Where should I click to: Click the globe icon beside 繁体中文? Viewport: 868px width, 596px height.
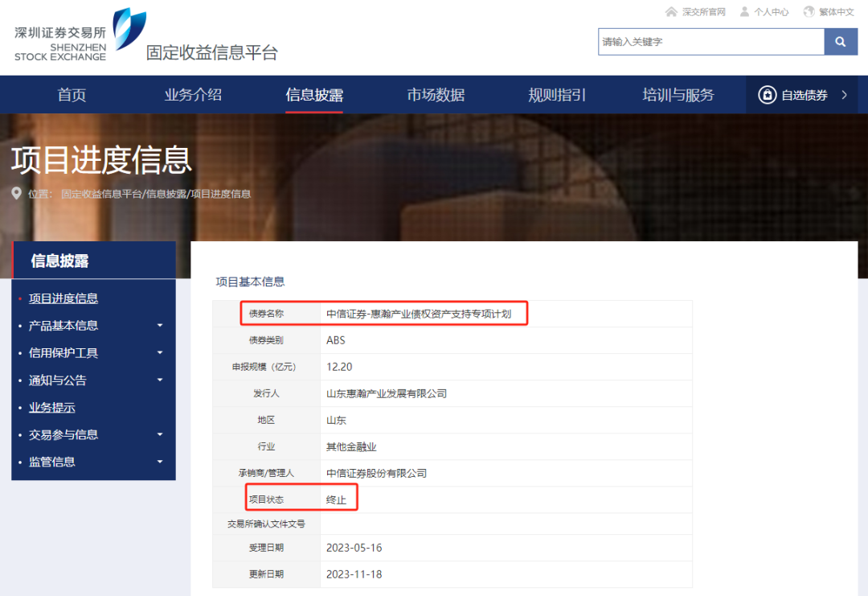[x=809, y=11]
